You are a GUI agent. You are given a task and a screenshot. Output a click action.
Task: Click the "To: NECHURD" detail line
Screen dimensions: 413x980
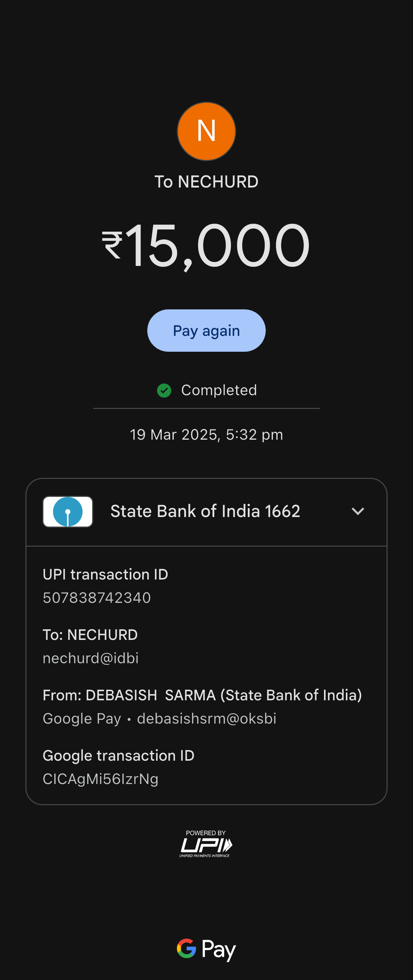tap(90, 635)
